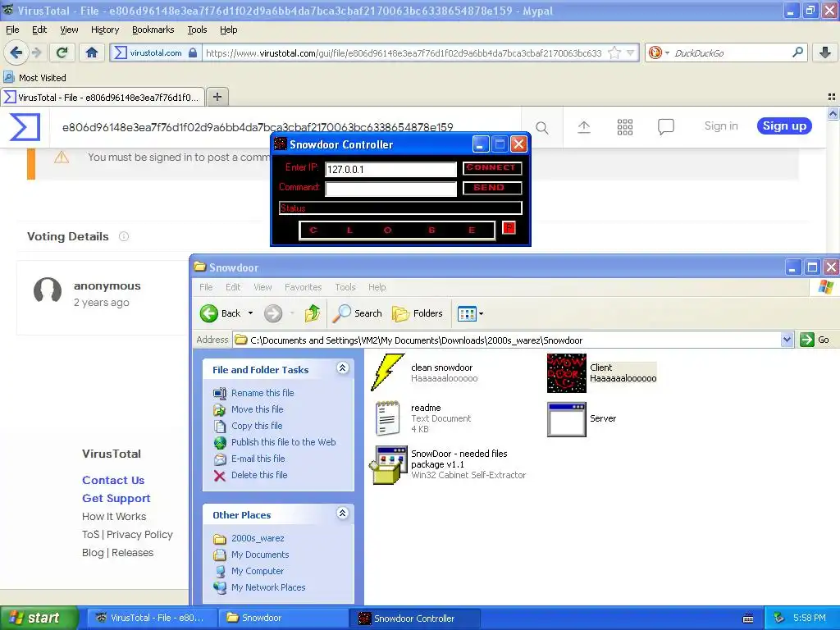Open the browser Bookmarks menu
This screenshot has height=630, width=840.
[x=153, y=30]
